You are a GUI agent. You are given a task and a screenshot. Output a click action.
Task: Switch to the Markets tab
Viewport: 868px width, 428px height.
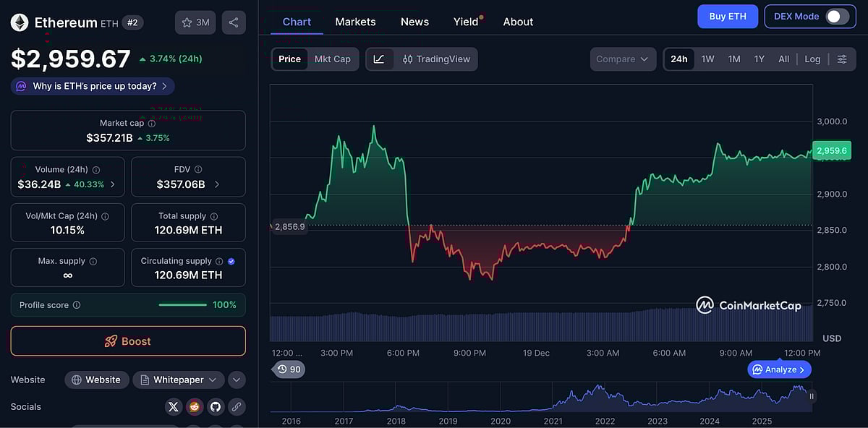coord(355,22)
